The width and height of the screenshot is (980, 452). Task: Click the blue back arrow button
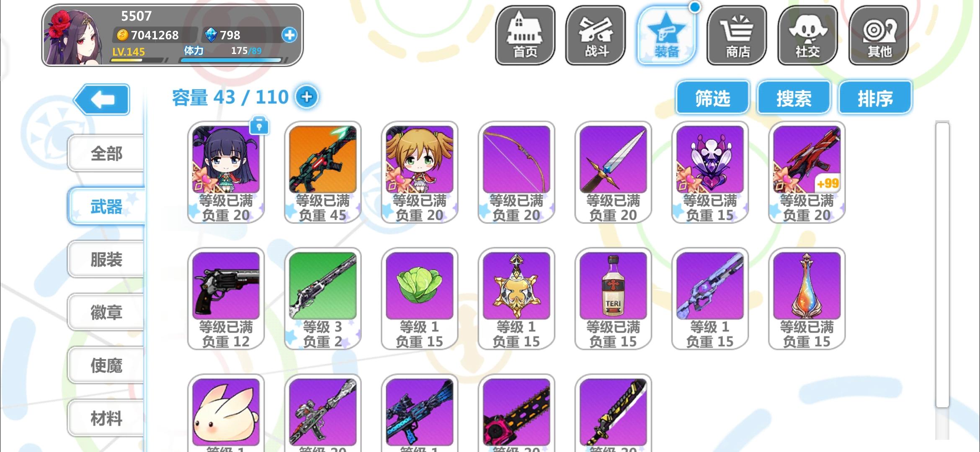click(x=102, y=99)
